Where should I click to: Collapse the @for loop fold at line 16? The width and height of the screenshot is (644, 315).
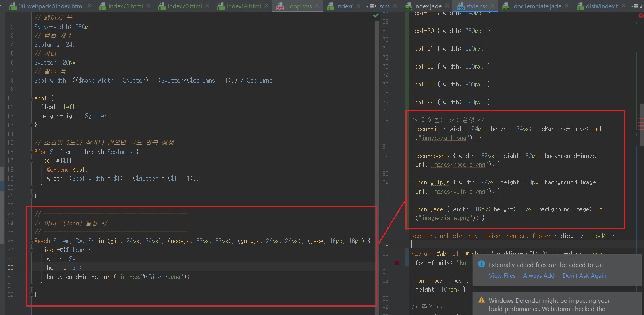click(x=31, y=152)
